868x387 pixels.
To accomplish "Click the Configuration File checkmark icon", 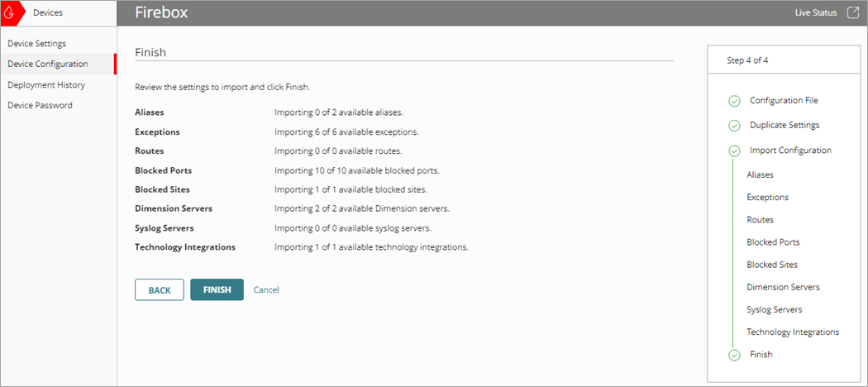I will 734,102.
